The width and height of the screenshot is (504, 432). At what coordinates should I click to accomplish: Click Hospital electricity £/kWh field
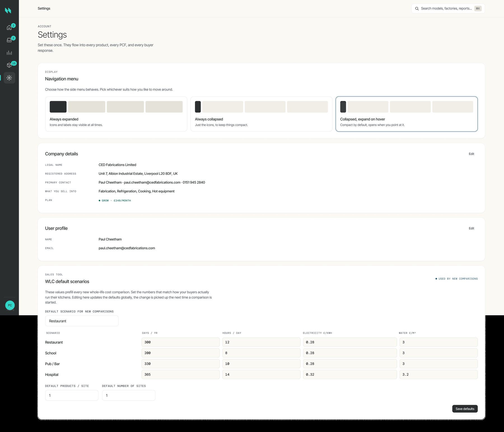tap(350, 375)
